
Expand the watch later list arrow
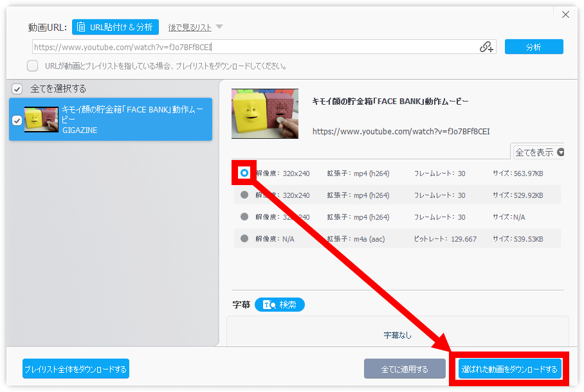219,27
